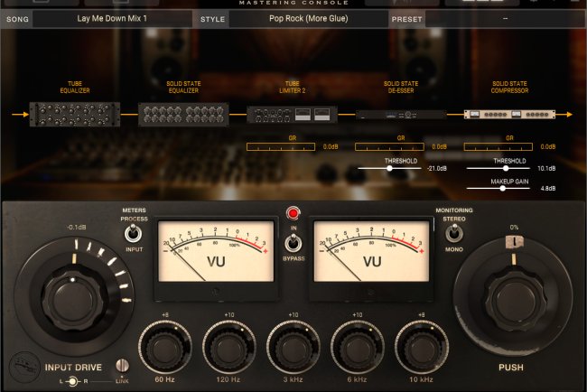Select the Solid State Compressor rack unit
Viewport: 587px width, 392px height.
point(509,114)
